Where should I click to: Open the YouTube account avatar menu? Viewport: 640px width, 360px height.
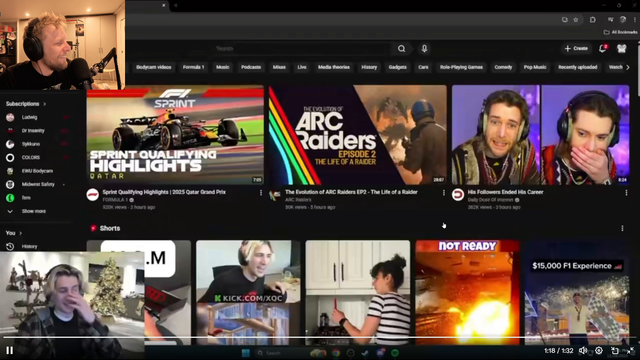[622, 48]
